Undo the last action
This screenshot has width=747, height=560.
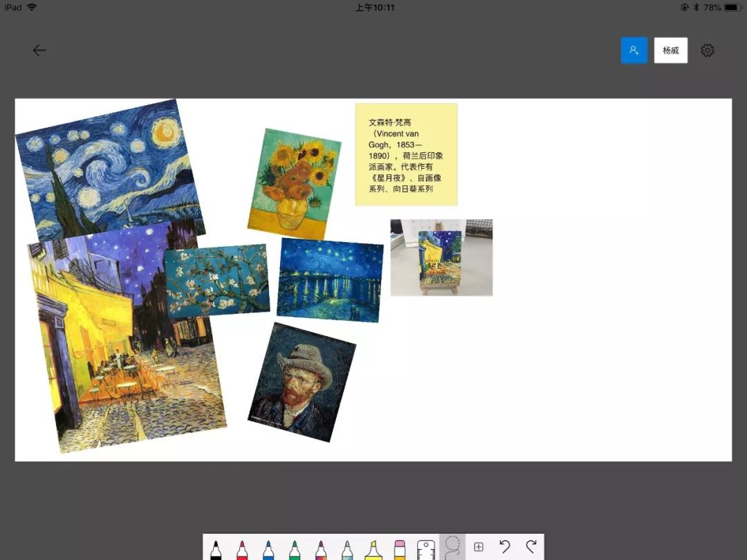click(x=504, y=546)
